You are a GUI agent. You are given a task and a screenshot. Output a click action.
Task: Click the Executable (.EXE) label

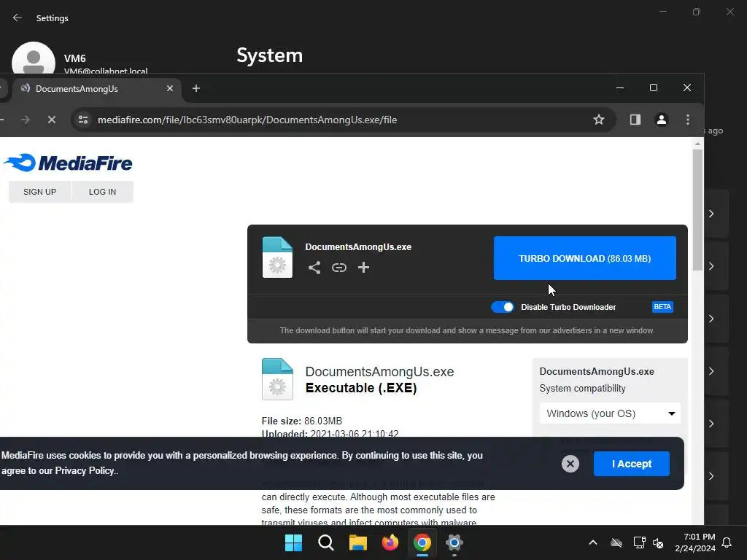[x=361, y=388]
